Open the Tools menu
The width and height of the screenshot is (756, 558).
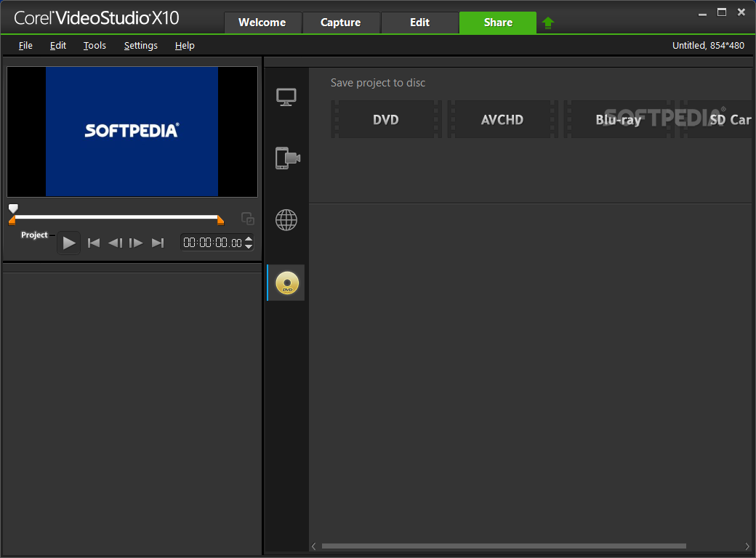[94, 45]
